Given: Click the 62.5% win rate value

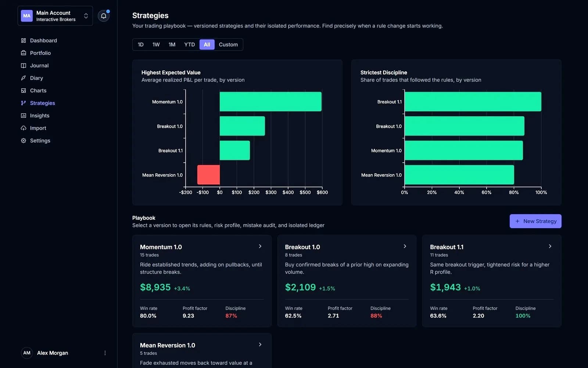Looking at the screenshot, I should click(293, 316).
